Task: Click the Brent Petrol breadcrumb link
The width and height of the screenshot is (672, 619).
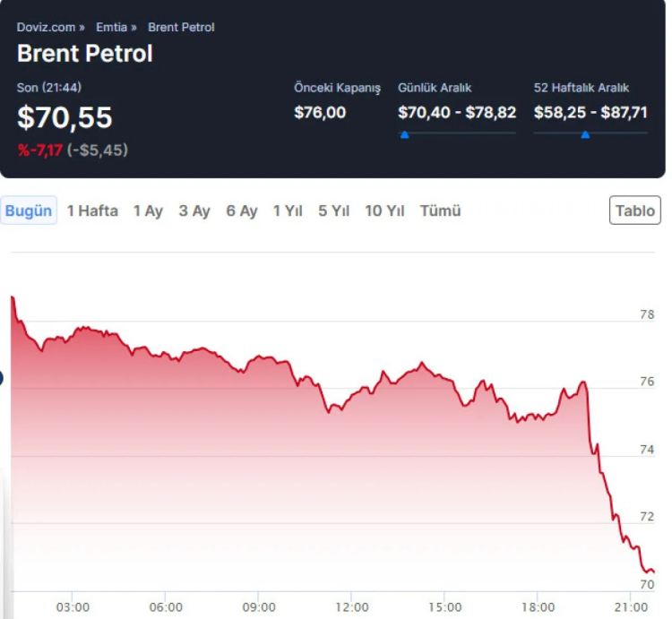Action: click(181, 27)
